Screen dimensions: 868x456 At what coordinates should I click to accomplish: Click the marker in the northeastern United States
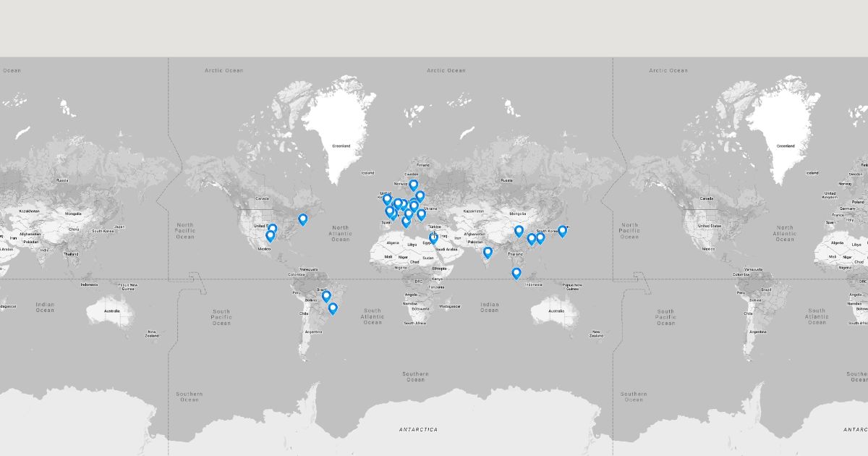pos(302,219)
